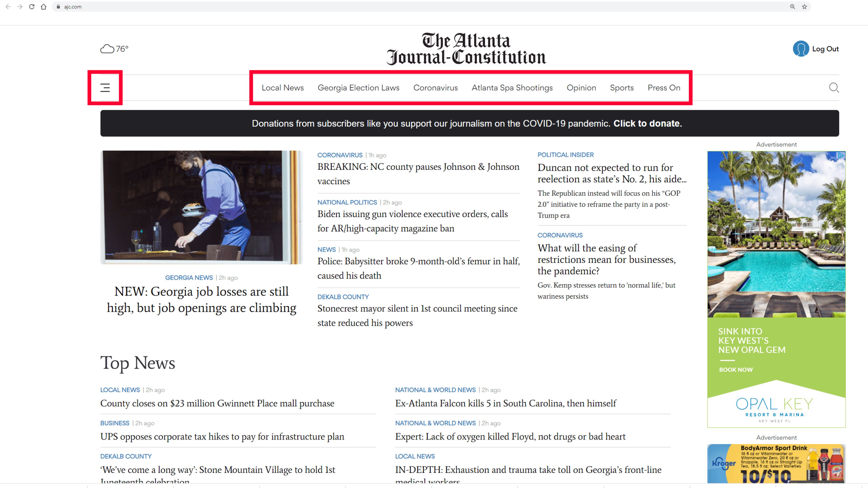868x488 pixels.
Task: Open the user profile avatar icon
Action: click(801, 49)
